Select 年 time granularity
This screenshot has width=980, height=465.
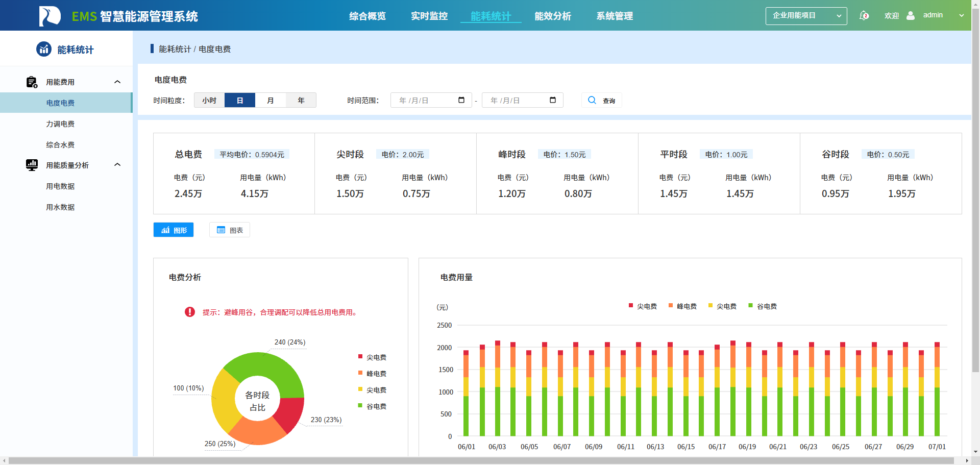pyautogui.click(x=301, y=100)
